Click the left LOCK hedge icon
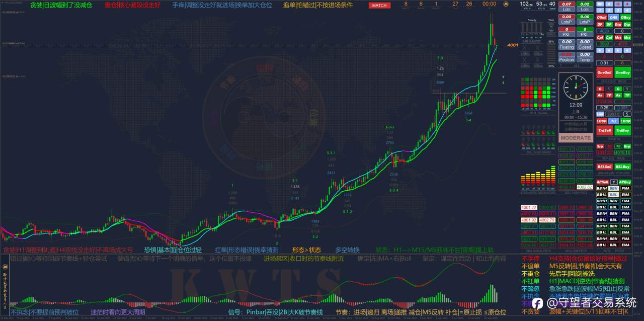The height and width of the screenshot is (321, 644). 602,122
